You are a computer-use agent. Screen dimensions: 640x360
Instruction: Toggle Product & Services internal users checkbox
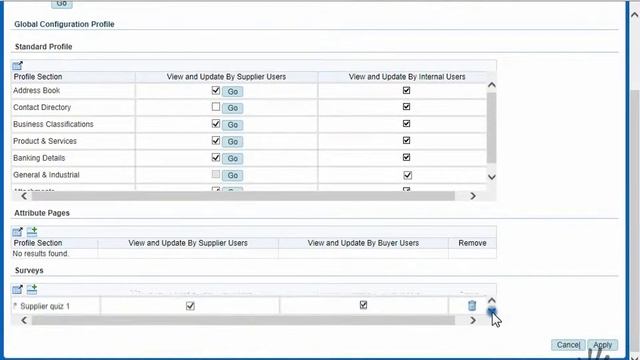tap(407, 140)
